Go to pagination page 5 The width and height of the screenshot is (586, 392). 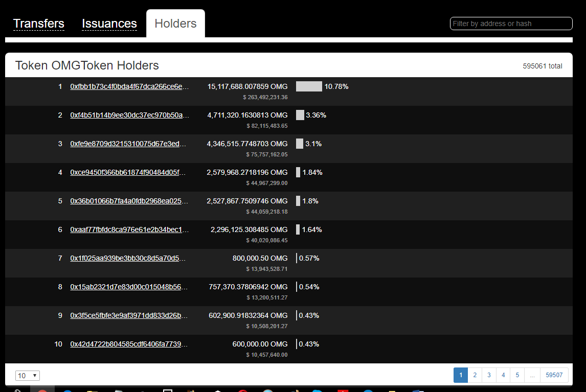point(517,375)
